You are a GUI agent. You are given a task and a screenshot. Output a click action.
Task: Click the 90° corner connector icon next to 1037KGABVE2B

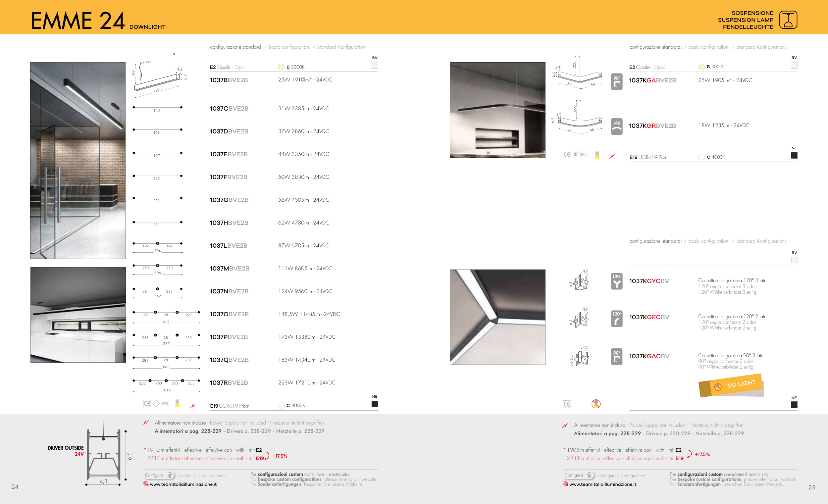point(616,82)
